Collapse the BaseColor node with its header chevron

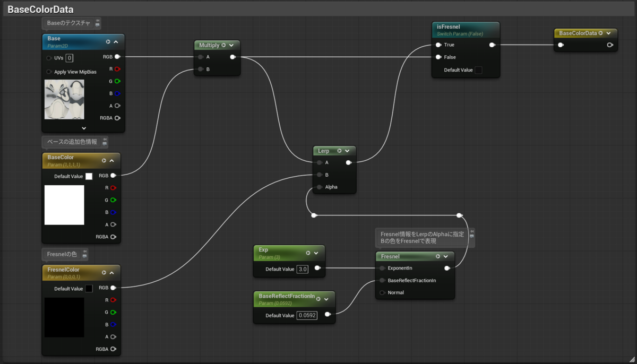(x=111, y=160)
